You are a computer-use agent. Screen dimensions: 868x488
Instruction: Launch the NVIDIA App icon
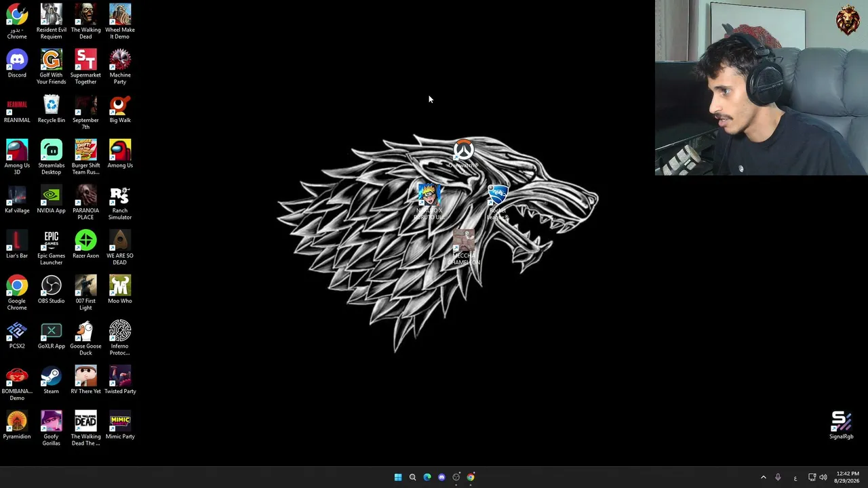click(x=52, y=199)
